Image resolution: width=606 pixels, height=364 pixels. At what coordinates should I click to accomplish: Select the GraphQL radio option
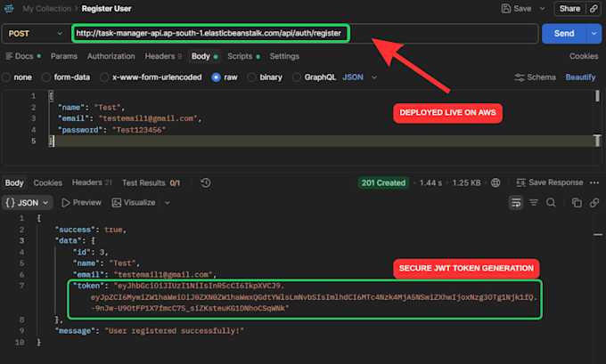coord(297,77)
